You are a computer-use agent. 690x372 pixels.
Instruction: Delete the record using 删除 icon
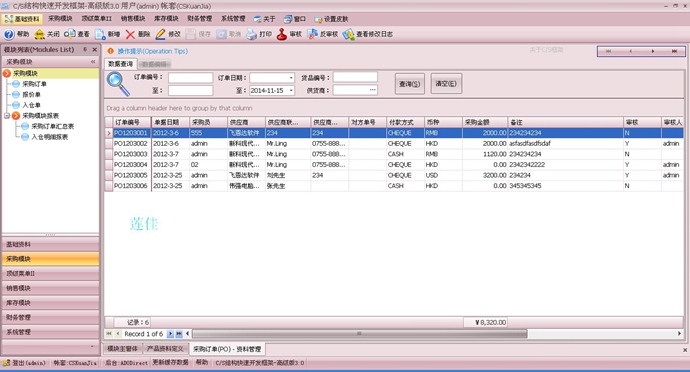(130, 34)
